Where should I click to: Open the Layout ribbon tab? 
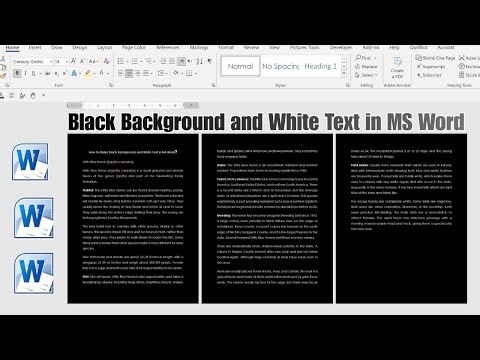(104, 48)
